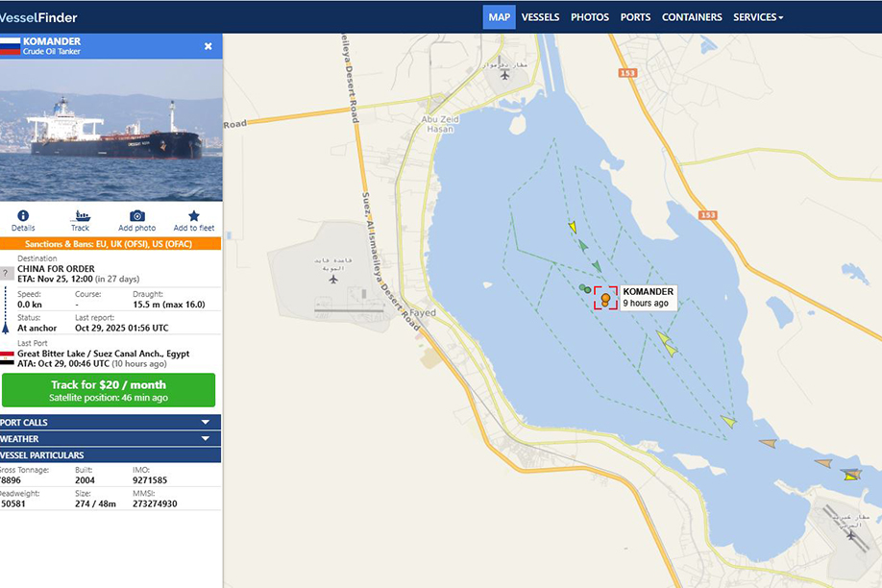Image resolution: width=882 pixels, height=588 pixels.
Task: Open vessel Details info icon
Action: [x=23, y=217]
